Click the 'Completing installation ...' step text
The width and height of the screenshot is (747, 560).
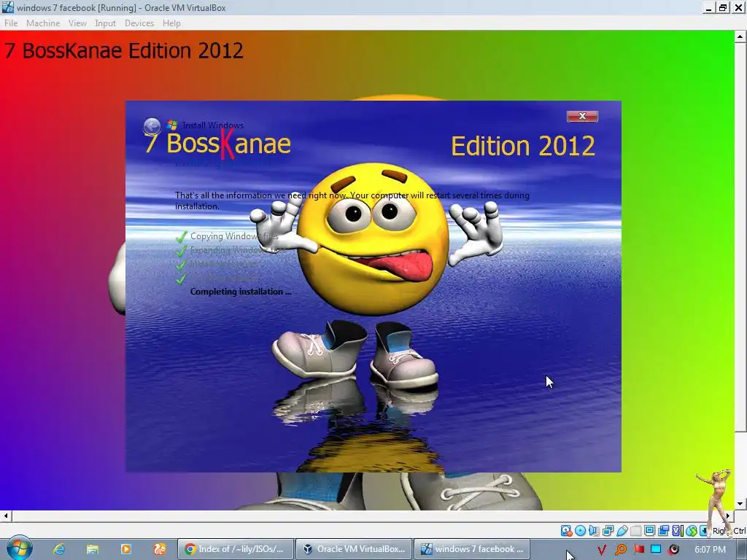241,292
